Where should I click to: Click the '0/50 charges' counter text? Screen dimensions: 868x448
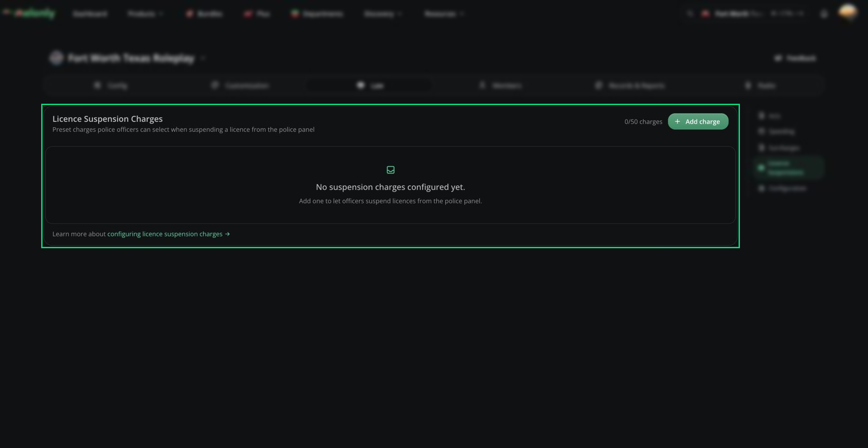click(643, 122)
